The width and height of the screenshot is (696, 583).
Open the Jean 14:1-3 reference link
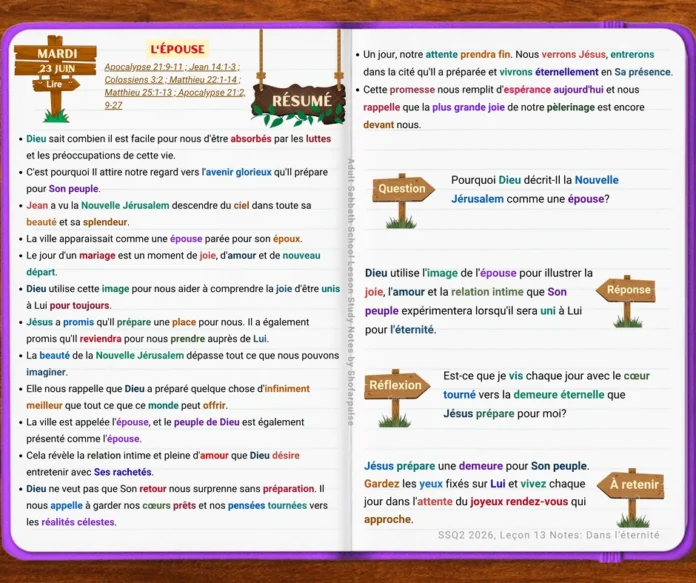pos(213,67)
